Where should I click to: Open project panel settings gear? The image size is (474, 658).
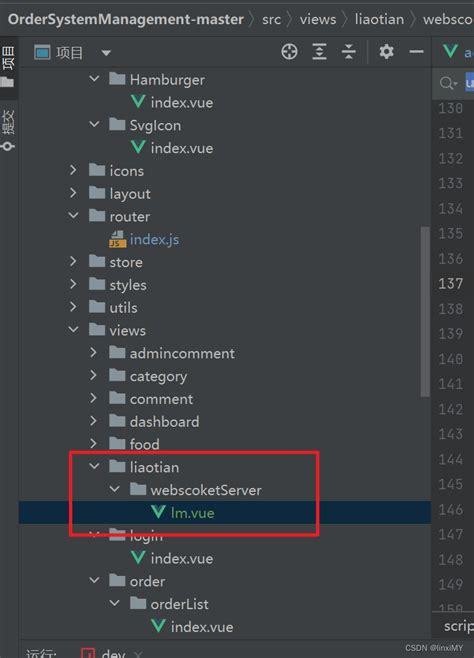pyautogui.click(x=386, y=52)
